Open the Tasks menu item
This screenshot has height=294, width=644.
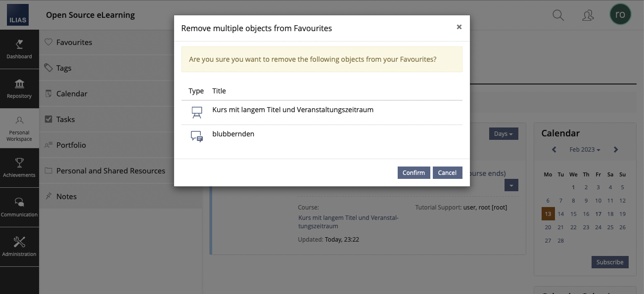click(65, 120)
